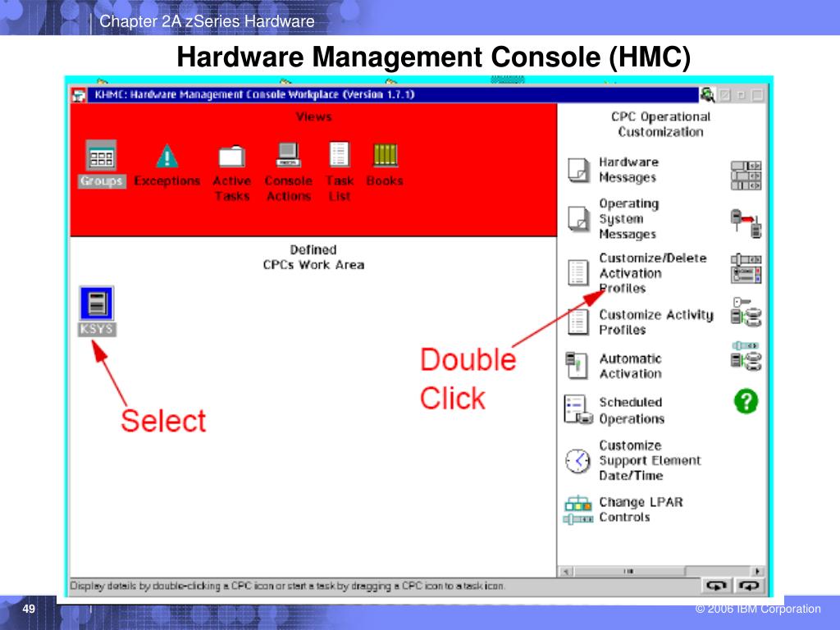Click the Change LPAR Controls icon

[x=578, y=510]
